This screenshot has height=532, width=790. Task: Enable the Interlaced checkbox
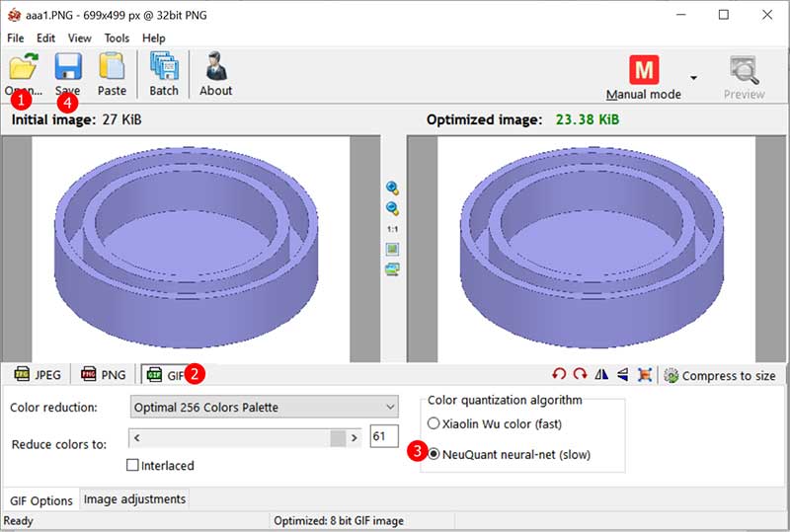tap(133, 465)
